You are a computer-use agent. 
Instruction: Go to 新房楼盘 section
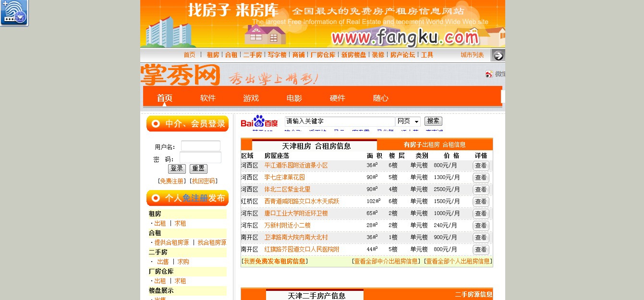(353, 55)
